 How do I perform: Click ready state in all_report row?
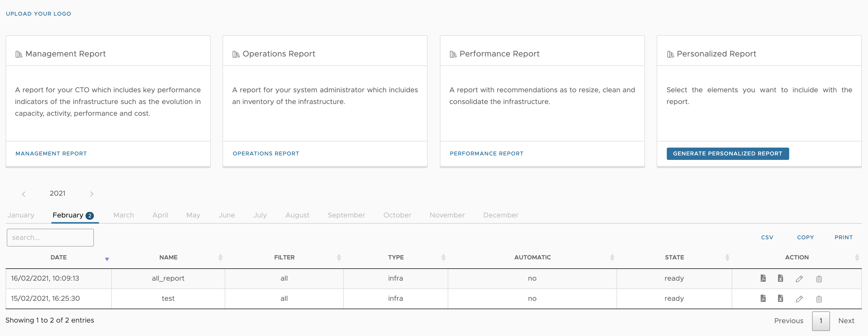(x=674, y=279)
